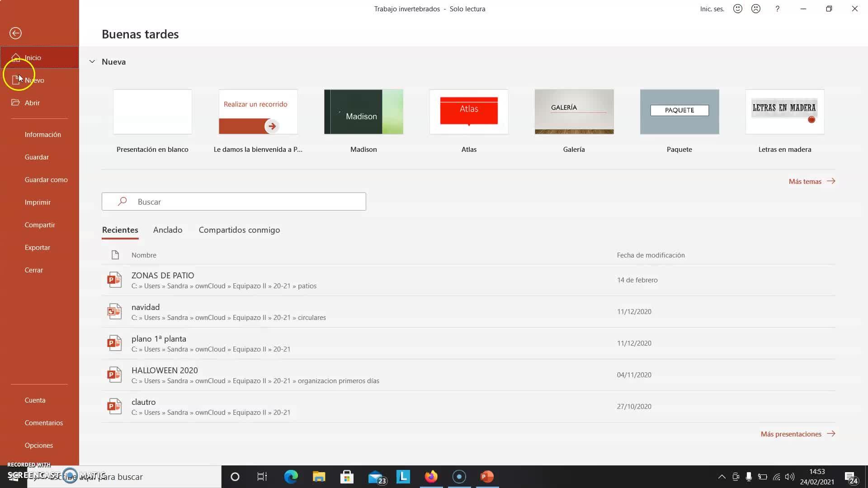Click the ZONAS DE PATIO file icon
Viewport: 868px width, 488px height.
point(114,280)
